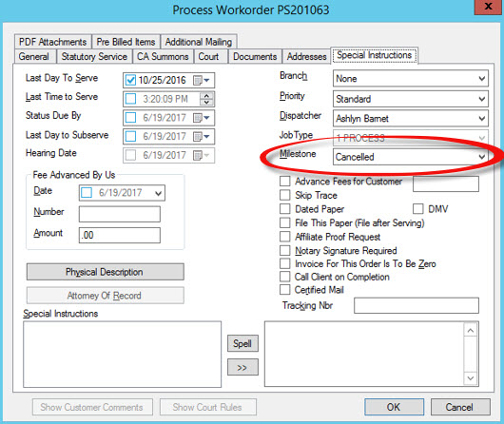Open the PDF Attachments tab
The height and width of the screenshot is (424, 504).
pyautogui.click(x=52, y=42)
